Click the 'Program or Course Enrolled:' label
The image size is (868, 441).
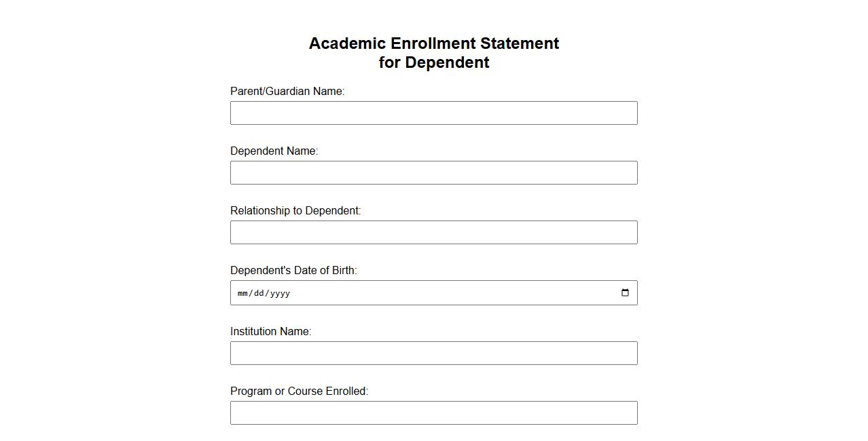pos(299,391)
